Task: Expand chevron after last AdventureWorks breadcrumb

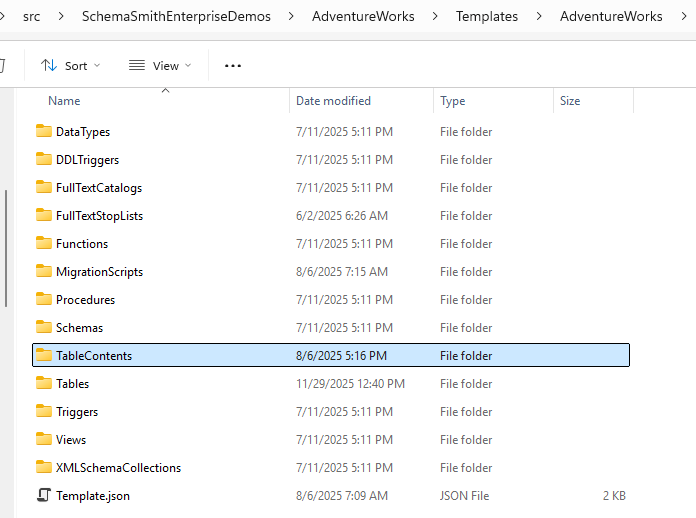Action: [x=684, y=16]
